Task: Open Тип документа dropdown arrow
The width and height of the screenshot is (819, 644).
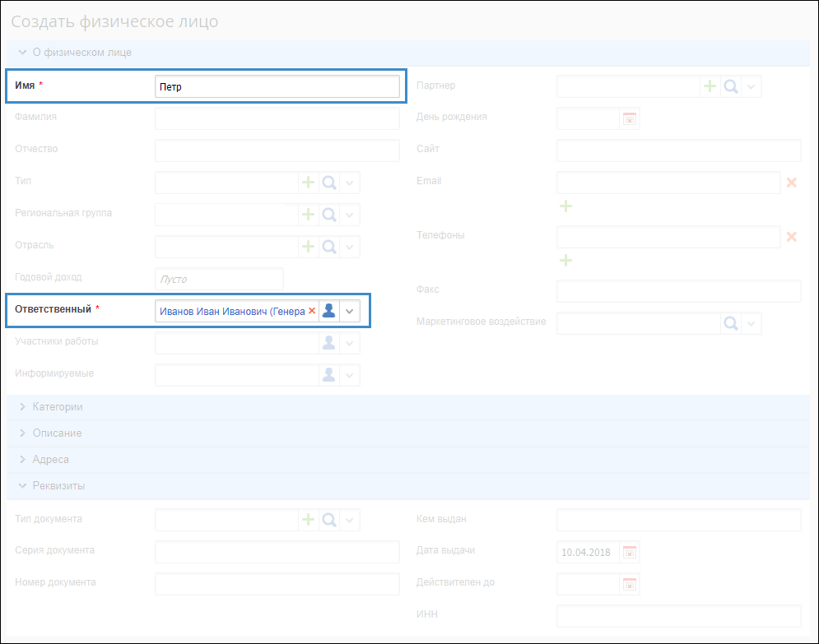Action: [350, 520]
